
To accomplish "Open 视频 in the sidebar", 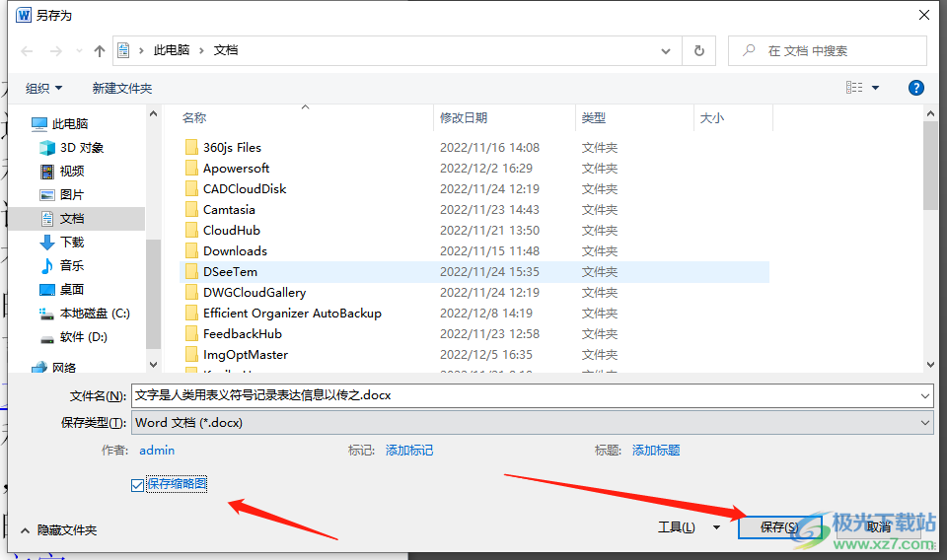I will pos(62,172).
